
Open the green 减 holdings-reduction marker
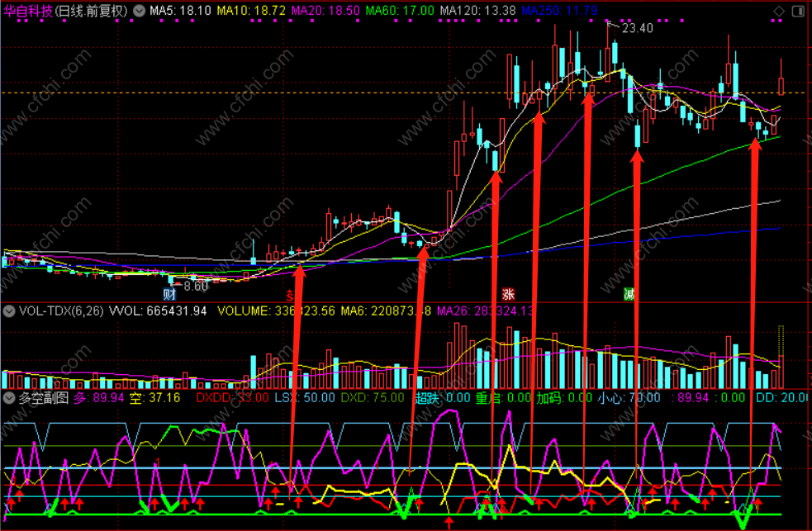coord(629,295)
